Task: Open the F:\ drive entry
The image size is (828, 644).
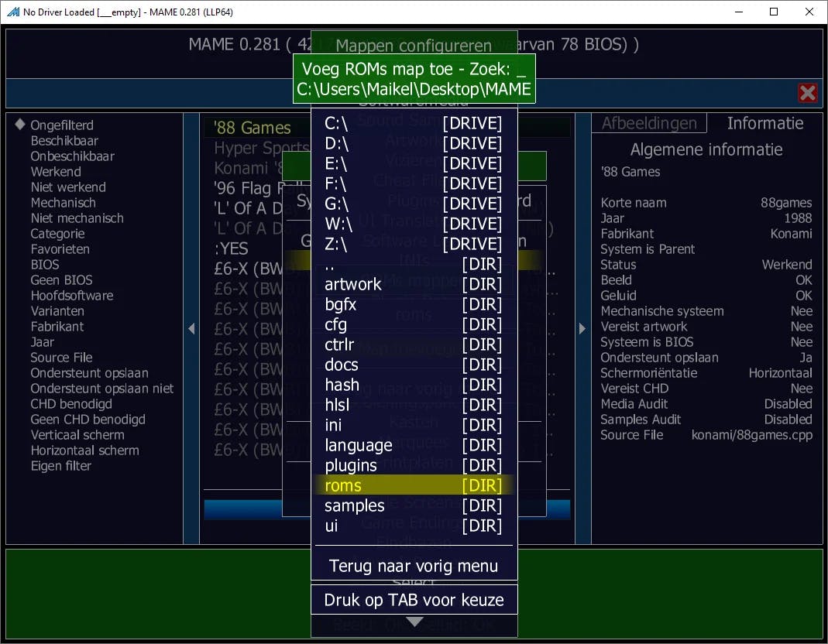Action: (x=414, y=183)
